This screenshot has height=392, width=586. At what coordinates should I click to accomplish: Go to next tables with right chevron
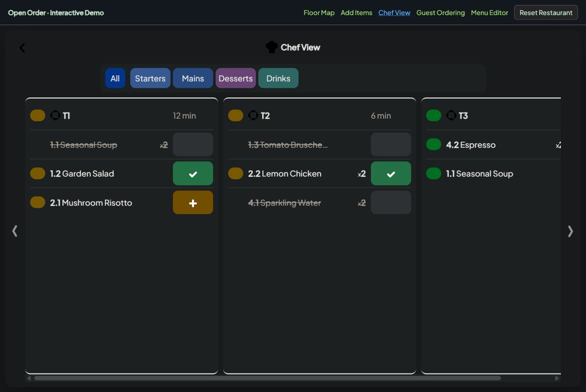570,231
